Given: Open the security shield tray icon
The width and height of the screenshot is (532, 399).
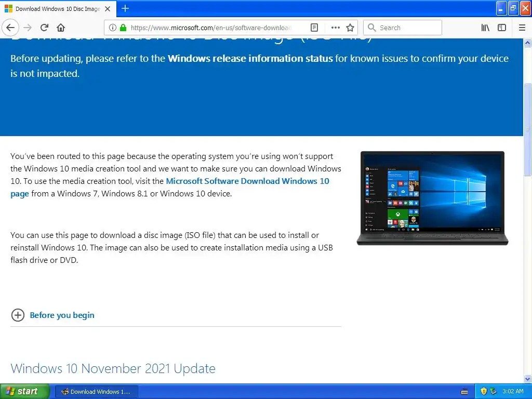Looking at the screenshot, I should click(484, 392).
